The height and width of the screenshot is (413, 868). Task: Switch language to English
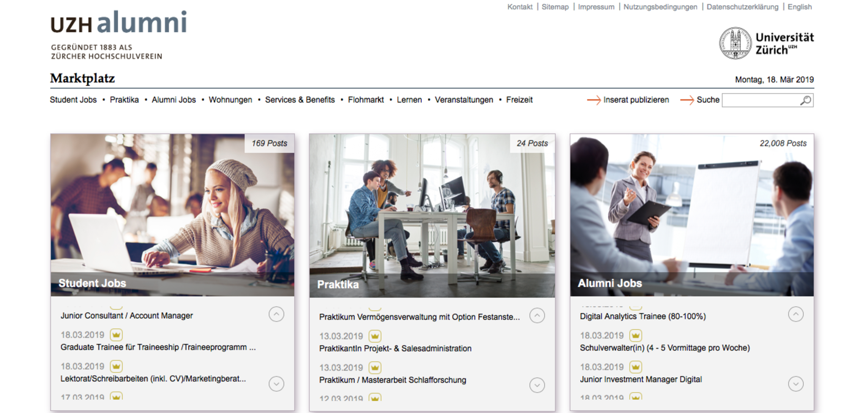point(799,7)
